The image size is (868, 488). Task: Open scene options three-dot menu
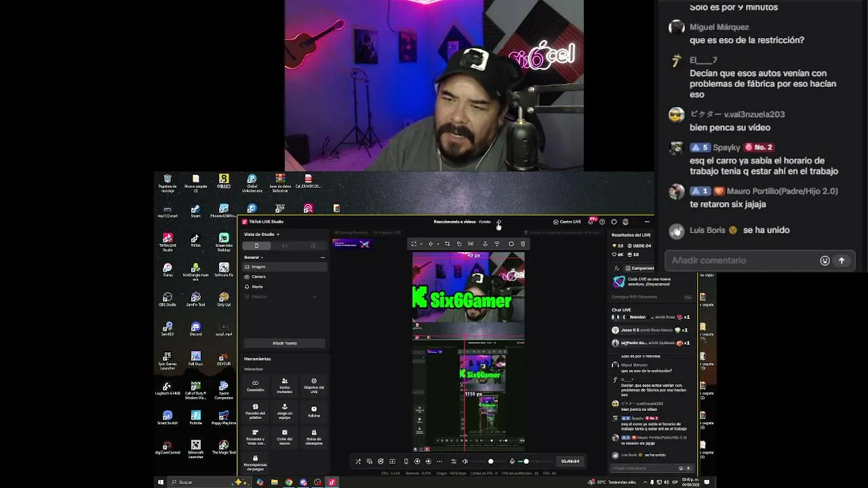point(323,258)
